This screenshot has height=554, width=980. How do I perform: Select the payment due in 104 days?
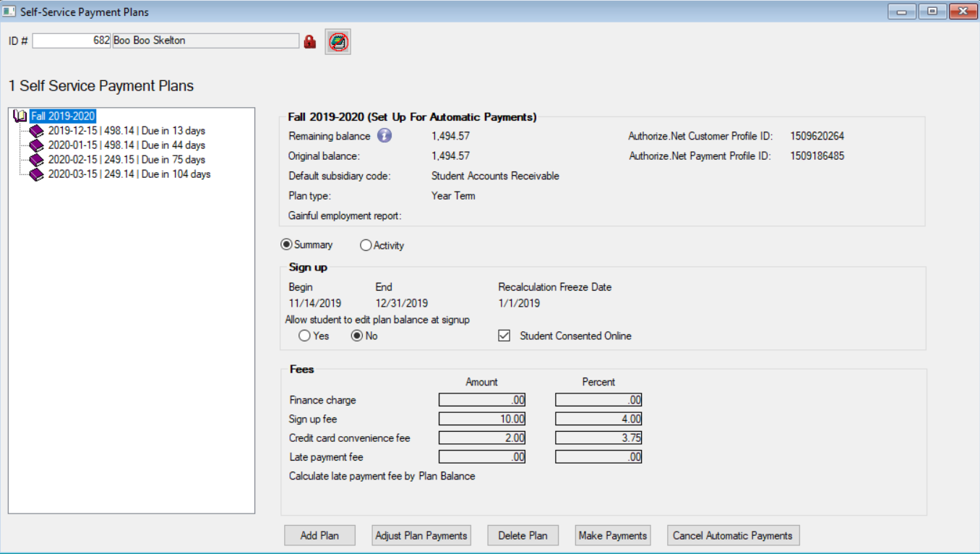tap(129, 174)
